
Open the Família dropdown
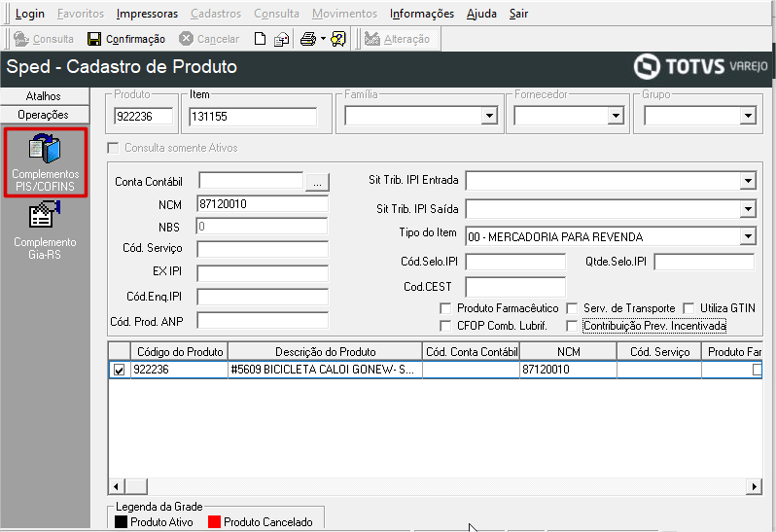coord(489,117)
